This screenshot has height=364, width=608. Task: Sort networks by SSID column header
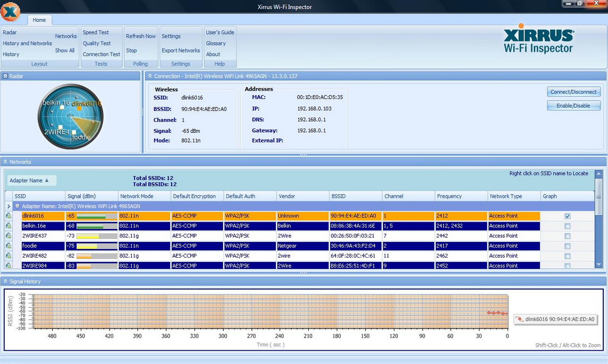click(x=39, y=196)
